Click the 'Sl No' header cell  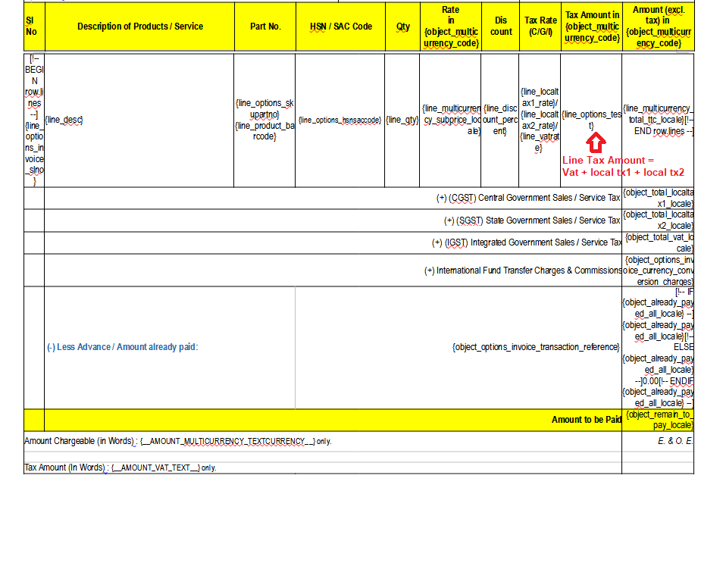31,27
